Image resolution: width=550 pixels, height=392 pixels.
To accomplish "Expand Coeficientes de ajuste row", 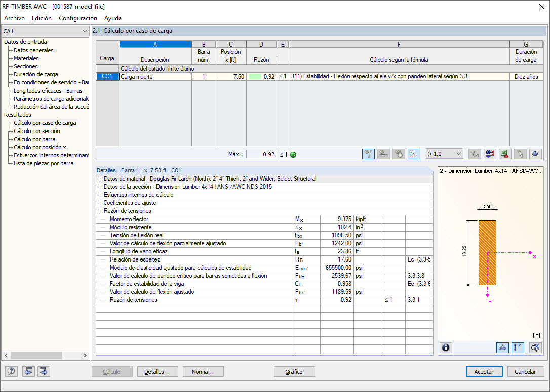I will click(x=100, y=203).
